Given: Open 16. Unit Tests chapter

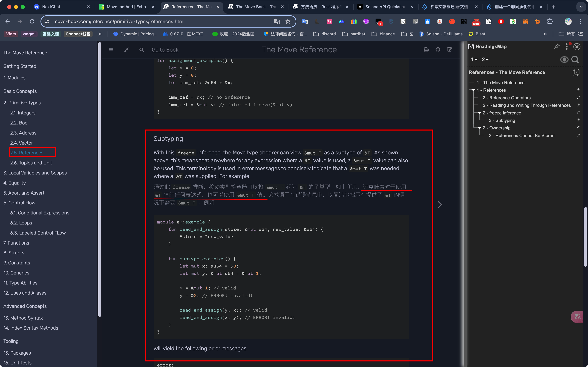Looking at the screenshot, I should point(18,363).
